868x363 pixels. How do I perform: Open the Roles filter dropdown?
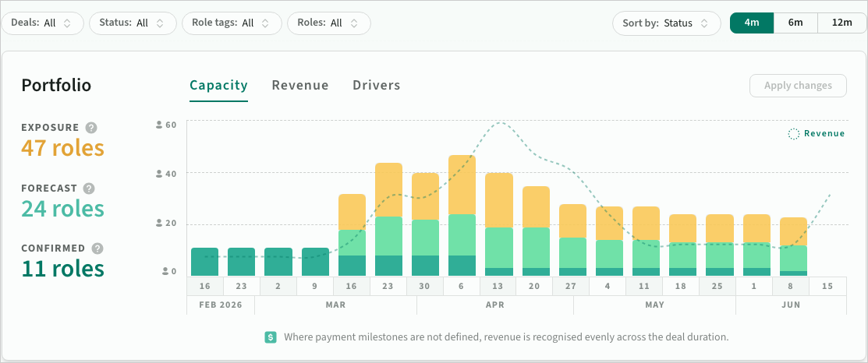click(x=328, y=23)
